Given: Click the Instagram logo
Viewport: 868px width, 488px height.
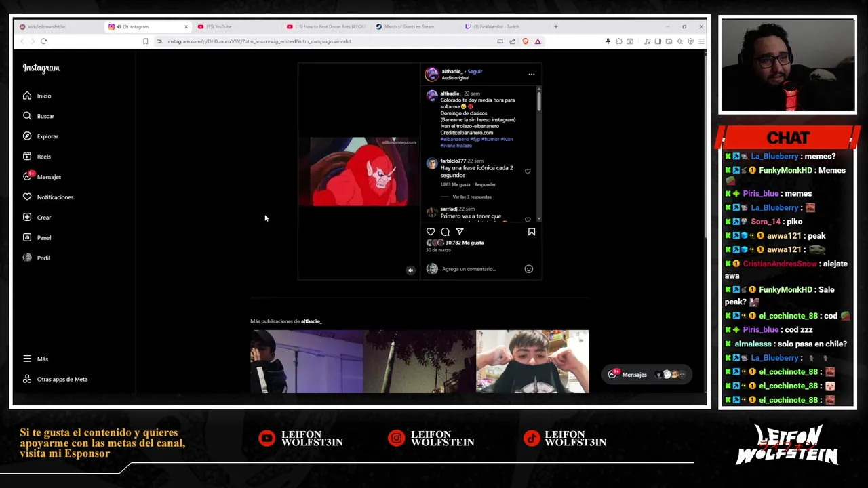Looking at the screenshot, I should click(41, 68).
